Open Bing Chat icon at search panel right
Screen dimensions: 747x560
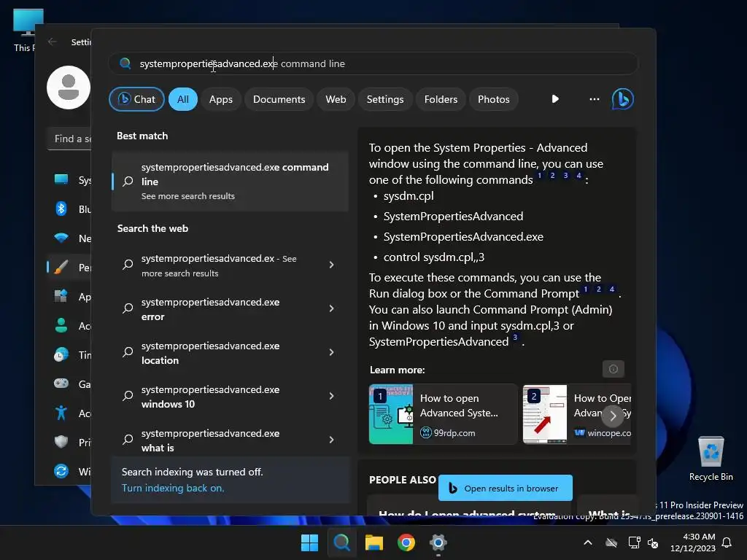coord(622,99)
